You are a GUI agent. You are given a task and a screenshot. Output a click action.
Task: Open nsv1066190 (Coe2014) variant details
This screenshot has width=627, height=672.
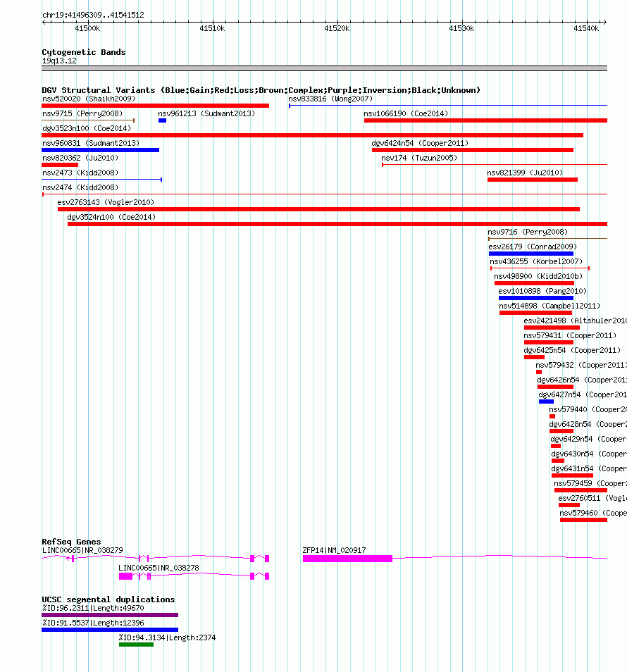point(405,113)
